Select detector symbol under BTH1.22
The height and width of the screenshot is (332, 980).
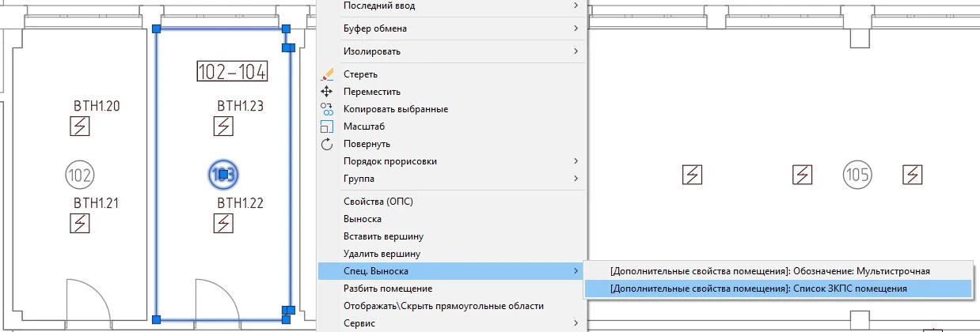click(x=224, y=224)
